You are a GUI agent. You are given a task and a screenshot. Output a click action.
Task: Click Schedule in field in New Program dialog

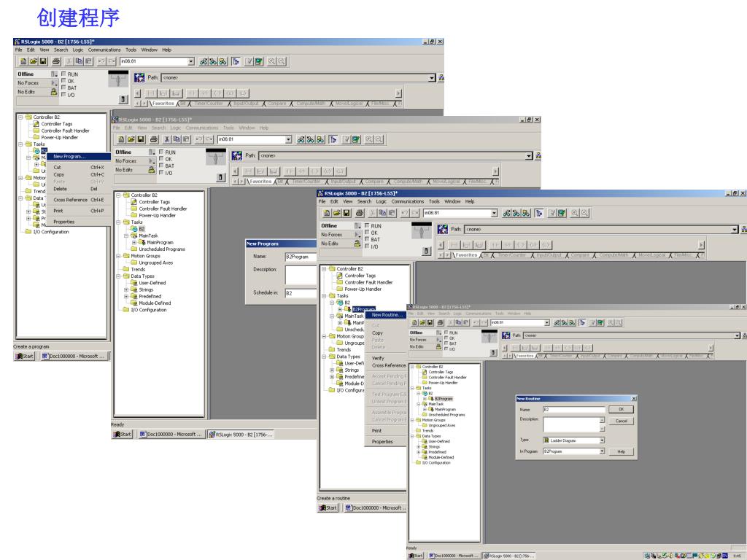[301, 293]
